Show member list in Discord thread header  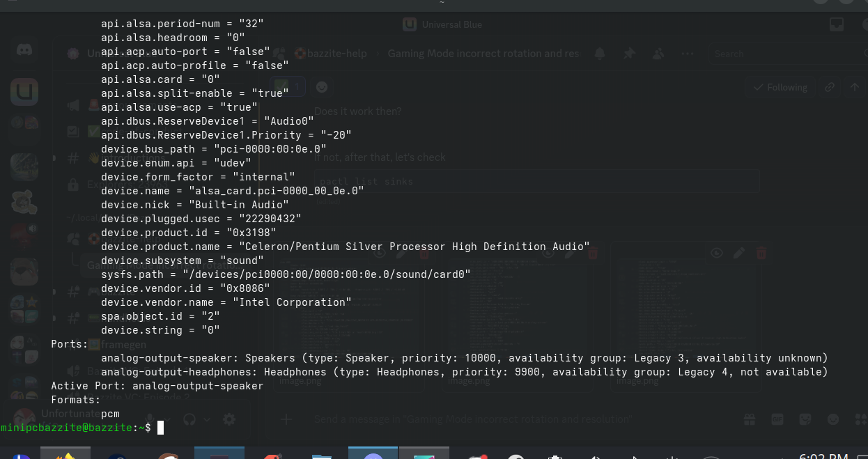click(x=658, y=54)
